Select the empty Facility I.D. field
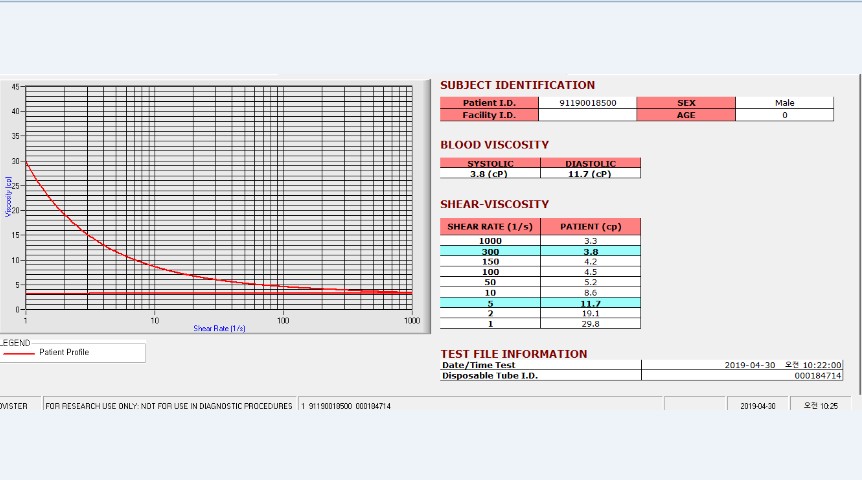Image resolution: width=862 pixels, height=480 pixels. [x=587, y=115]
